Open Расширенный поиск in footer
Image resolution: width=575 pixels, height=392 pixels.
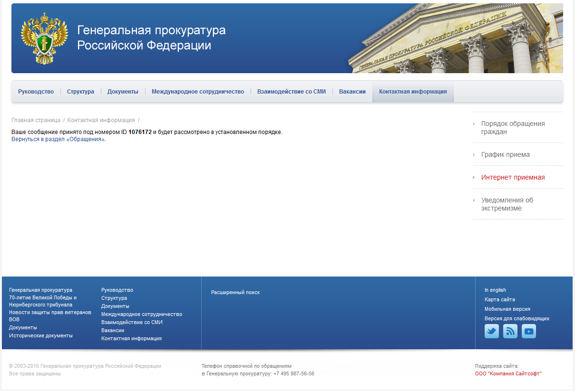[x=235, y=292]
